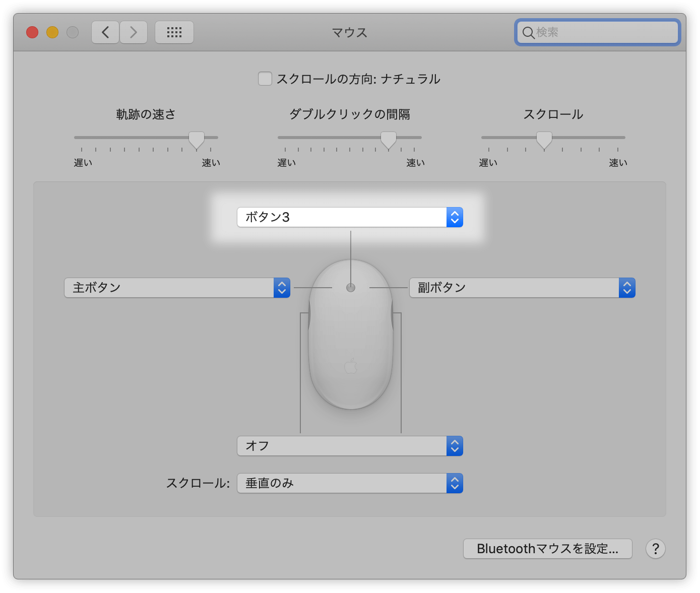Click 速い label under ダブルクリックの間隔
Screen dimensions: 700x593
pyautogui.click(x=416, y=163)
